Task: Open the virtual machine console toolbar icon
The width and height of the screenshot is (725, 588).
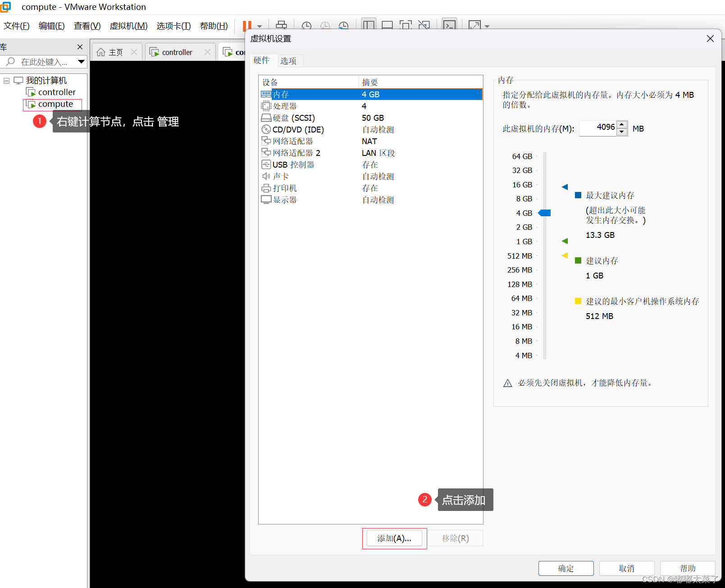Action: click(x=449, y=26)
